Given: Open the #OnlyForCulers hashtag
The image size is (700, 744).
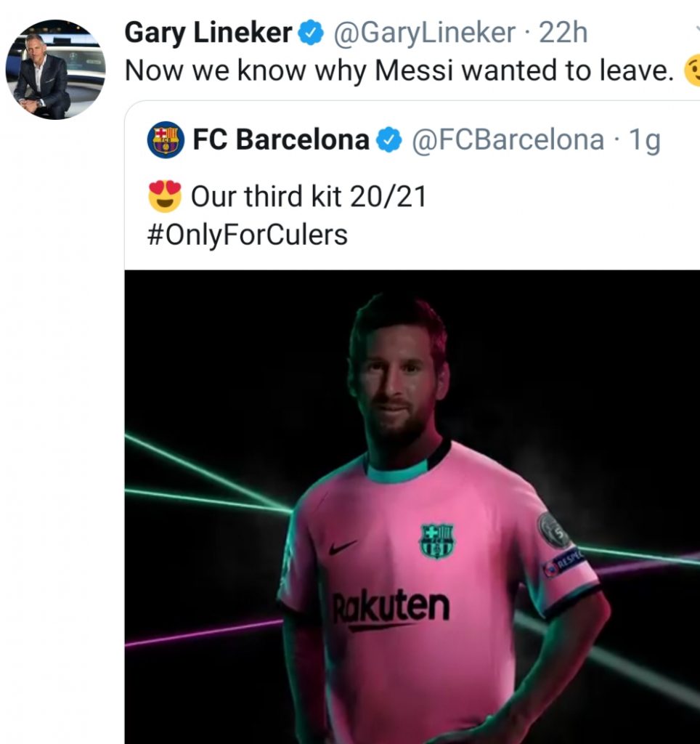Looking at the screenshot, I should [x=248, y=235].
